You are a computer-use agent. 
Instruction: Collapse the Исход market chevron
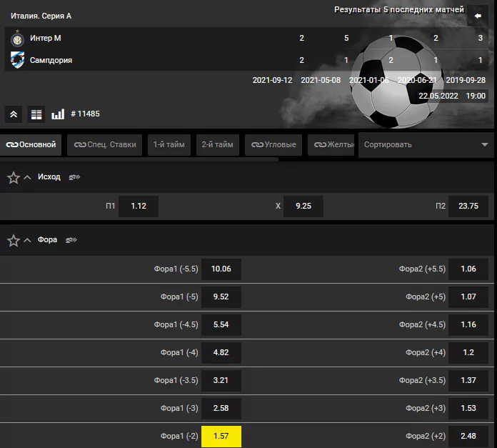(28, 177)
